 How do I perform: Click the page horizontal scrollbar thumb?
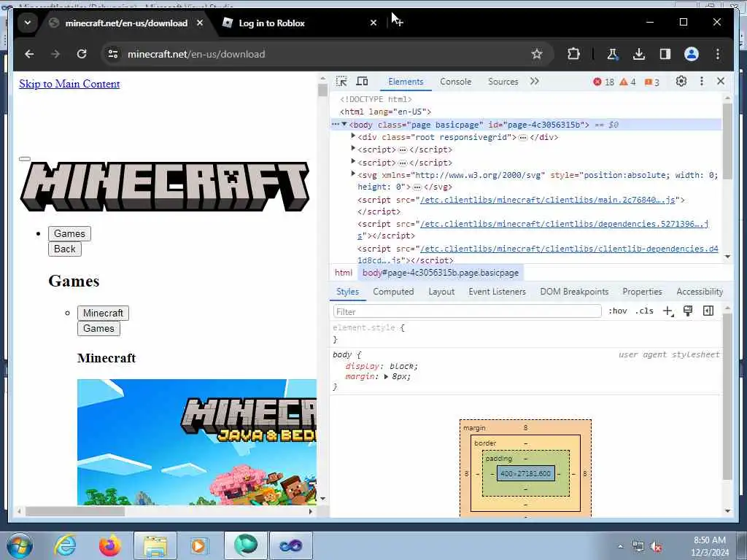[x=75, y=511]
